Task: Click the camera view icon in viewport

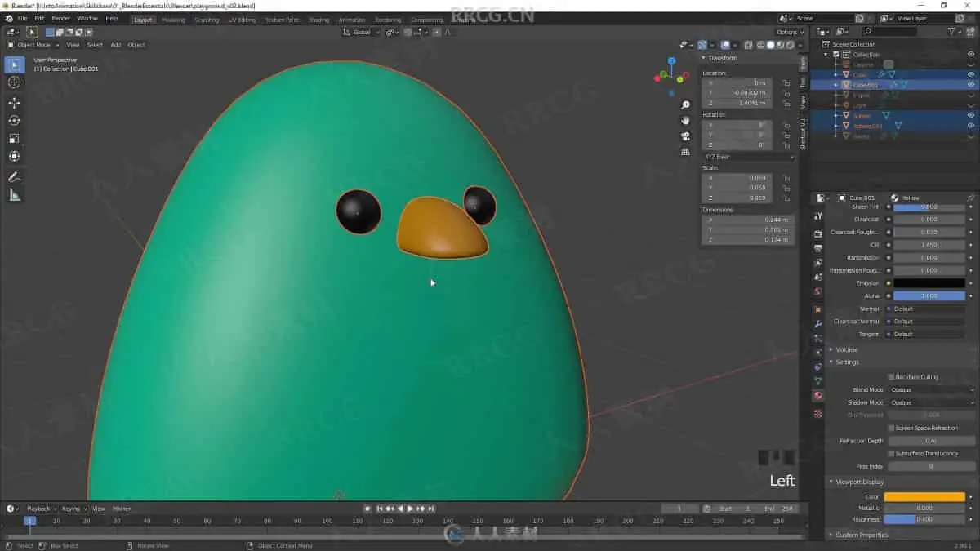Action: (x=685, y=136)
